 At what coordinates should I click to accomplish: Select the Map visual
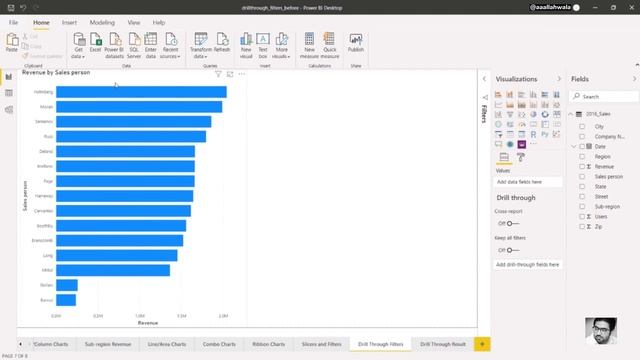(x=498, y=124)
